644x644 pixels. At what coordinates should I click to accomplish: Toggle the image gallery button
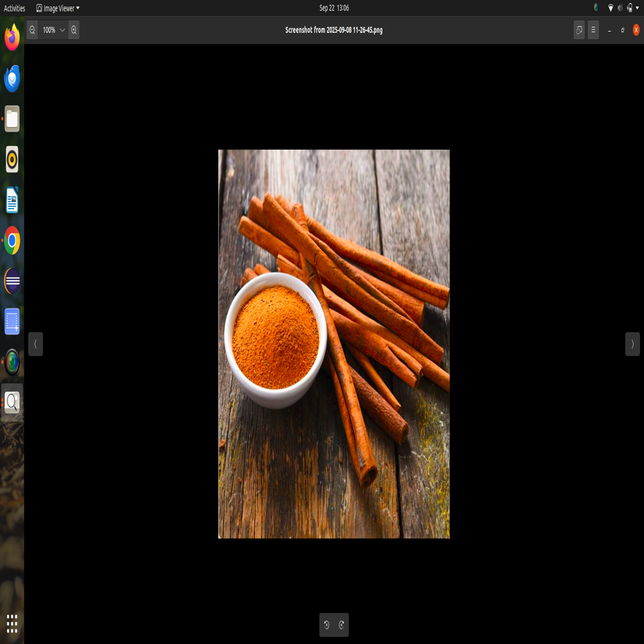(x=579, y=30)
